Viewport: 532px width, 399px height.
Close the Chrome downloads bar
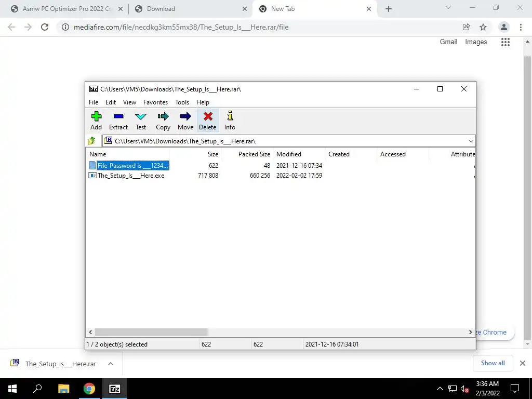523,363
